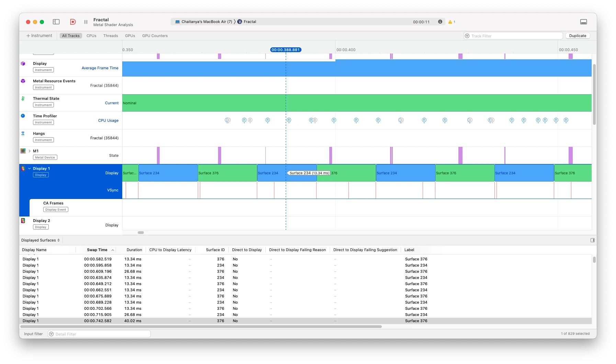Viewport: 616px width, 364px height.
Task: Click the timeline vertical scrollbar
Action: 594,94
